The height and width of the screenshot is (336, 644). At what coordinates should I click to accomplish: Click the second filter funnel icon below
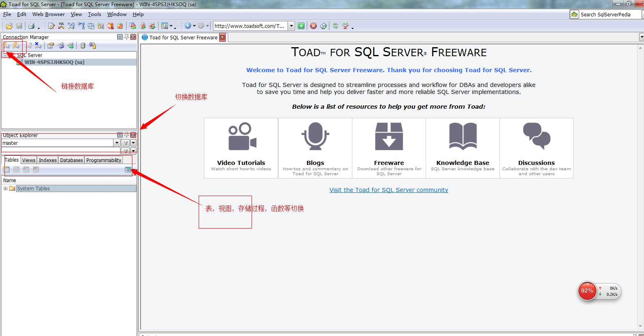pyautogui.click(x=126, y=151)
